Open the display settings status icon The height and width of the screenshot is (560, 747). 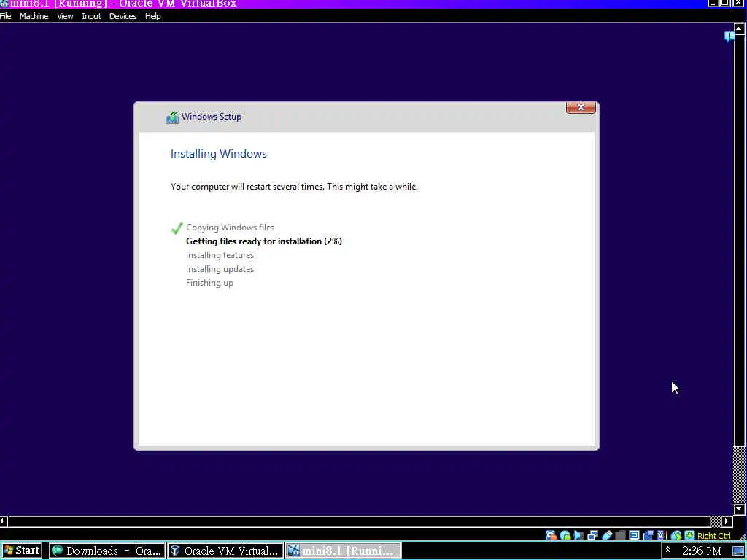(634, 535)
